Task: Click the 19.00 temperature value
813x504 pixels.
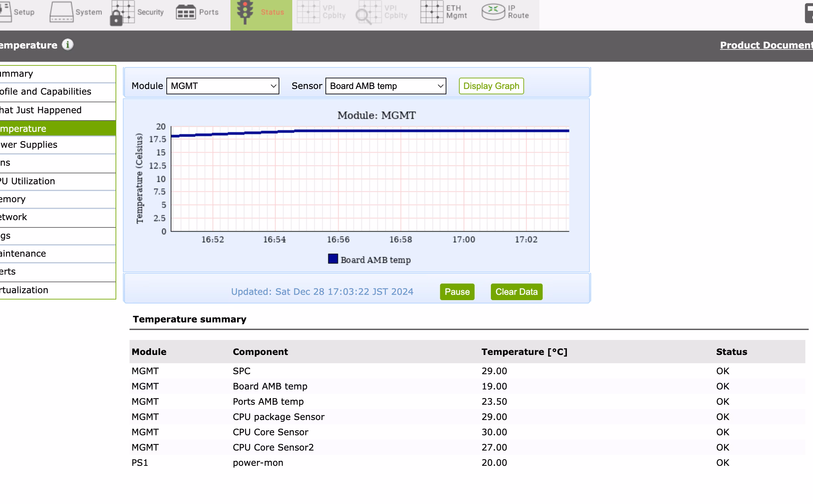Action: click(494, 386)
